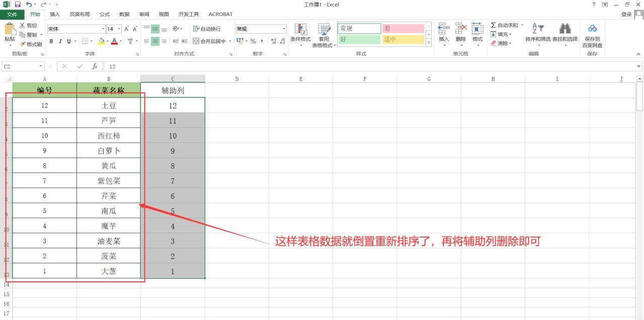Cut selection with the 剪切 scissors
Screen dimensions: 644x320
tap(29, 26)
